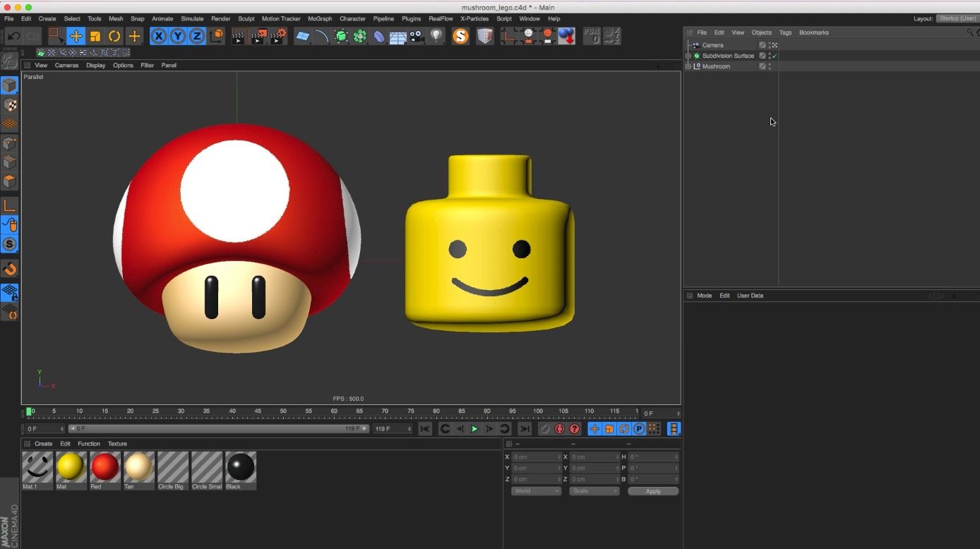Toggle Subdivision Surface enable checkmark
The image size is (980, 549).
click(775, 56)
